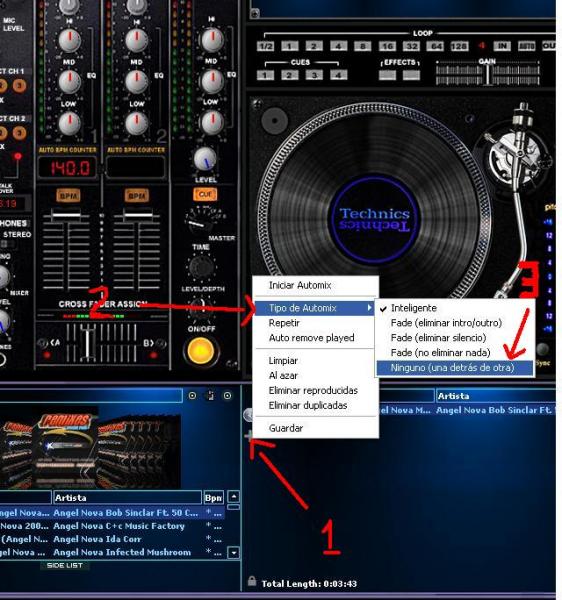Click the GAIN slider handle

(x=487, y=75)
